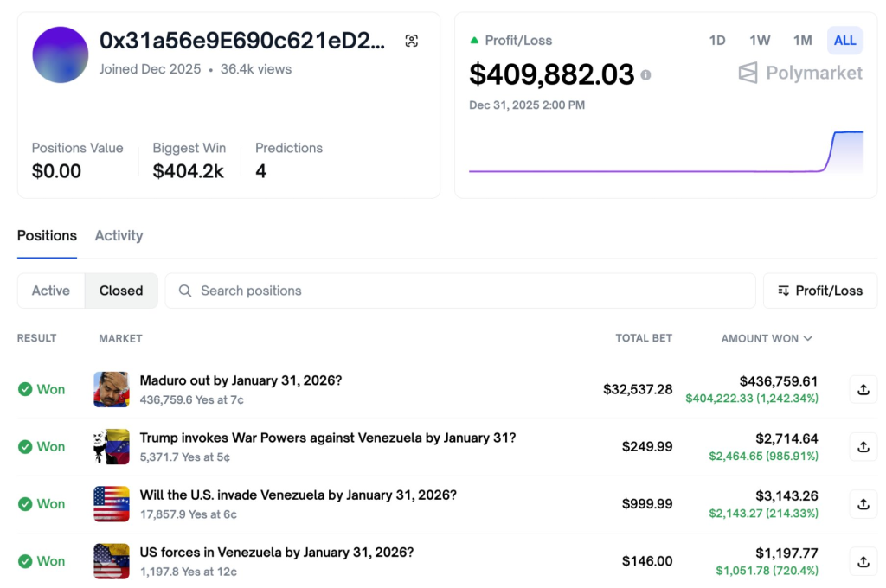Set chart range to 1D
886x588 pixels.
click(x=717, y=41)
